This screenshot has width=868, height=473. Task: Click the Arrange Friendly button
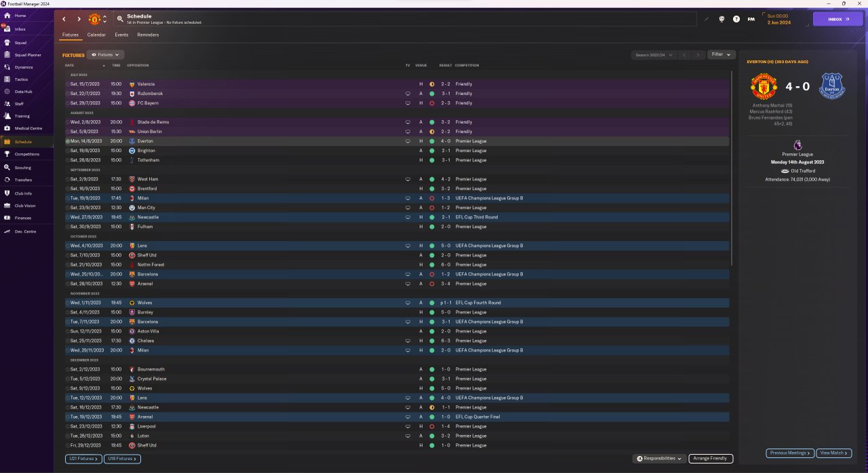click(711, 459)
